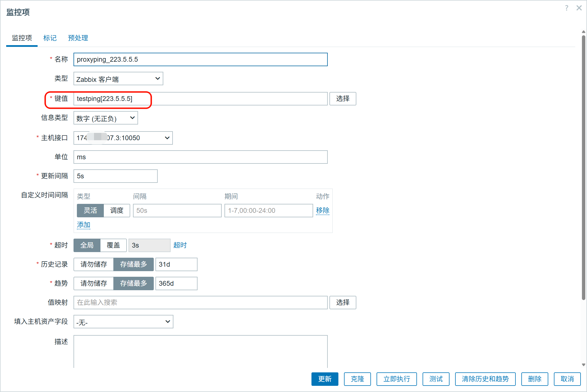Choose 覆盖 for the timeout setting
This screenshot has height=392, width=587.
point(113,245)
